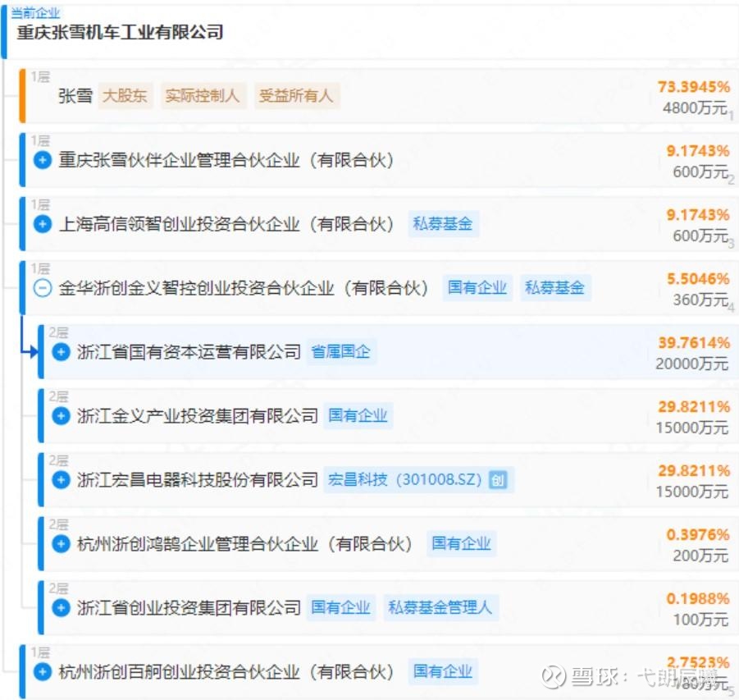Click the 私募基金管理人 tag
739x700 pixels.
[x=440, y=607]
